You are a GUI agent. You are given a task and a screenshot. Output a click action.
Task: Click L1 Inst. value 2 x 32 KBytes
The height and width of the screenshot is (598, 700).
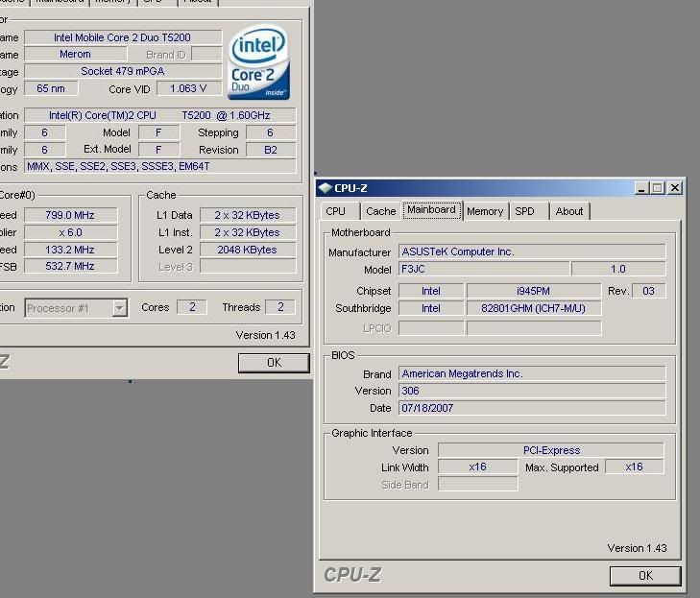click(x=248, y=232)
